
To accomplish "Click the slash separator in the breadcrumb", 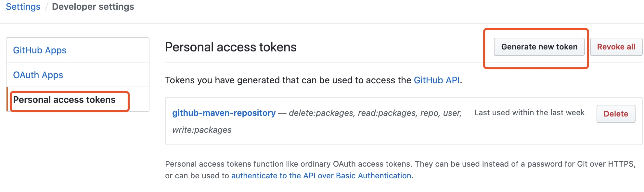I will (x=46, y=7).
